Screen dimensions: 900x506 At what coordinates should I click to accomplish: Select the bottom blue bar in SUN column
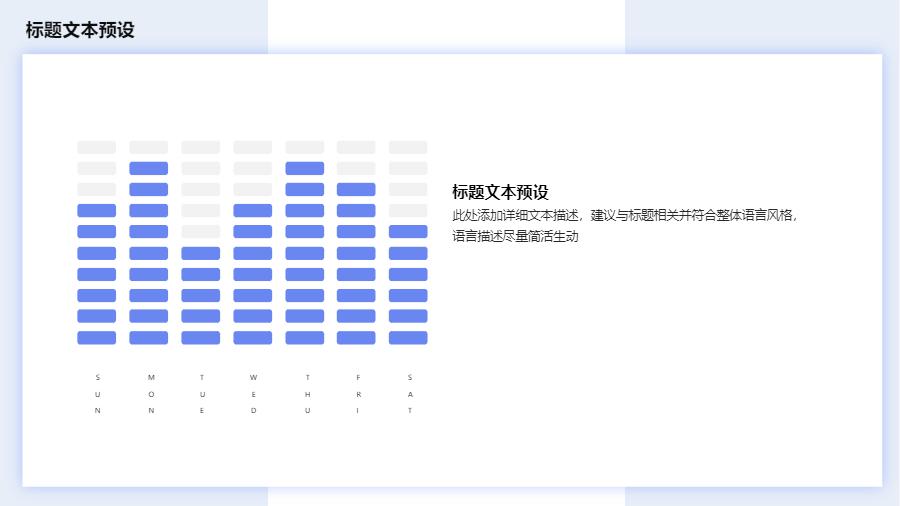tap(97, 338)
